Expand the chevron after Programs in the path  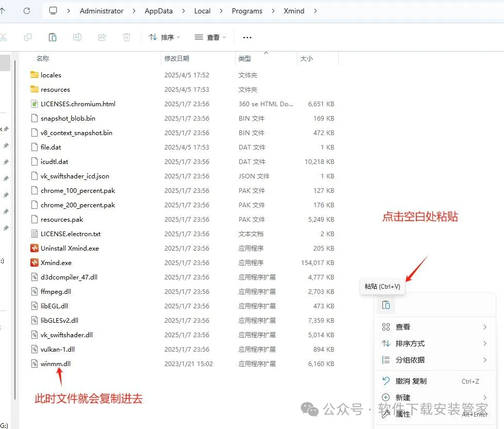[x=273, y=11]
